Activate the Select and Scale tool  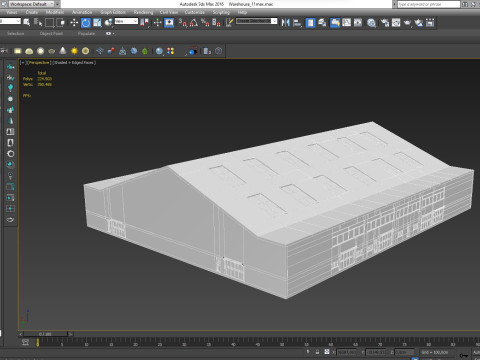(x=97, y=23)
